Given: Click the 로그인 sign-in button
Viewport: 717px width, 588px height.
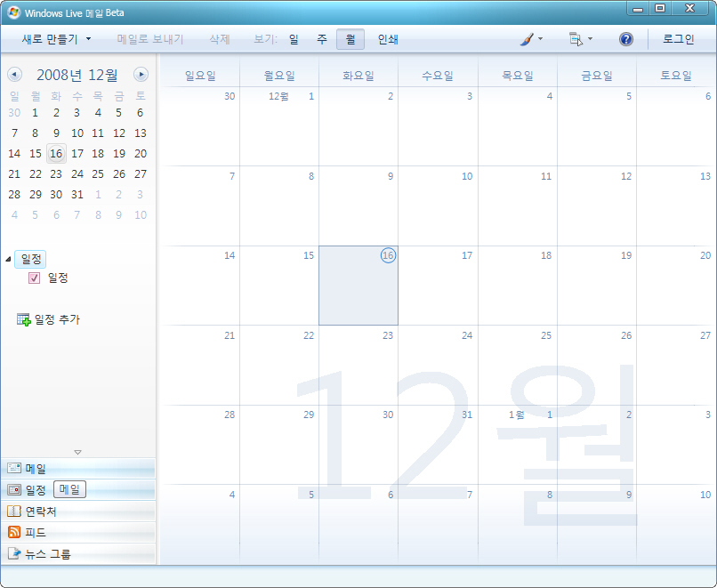Looking at the screenshot, I should 679,39.
